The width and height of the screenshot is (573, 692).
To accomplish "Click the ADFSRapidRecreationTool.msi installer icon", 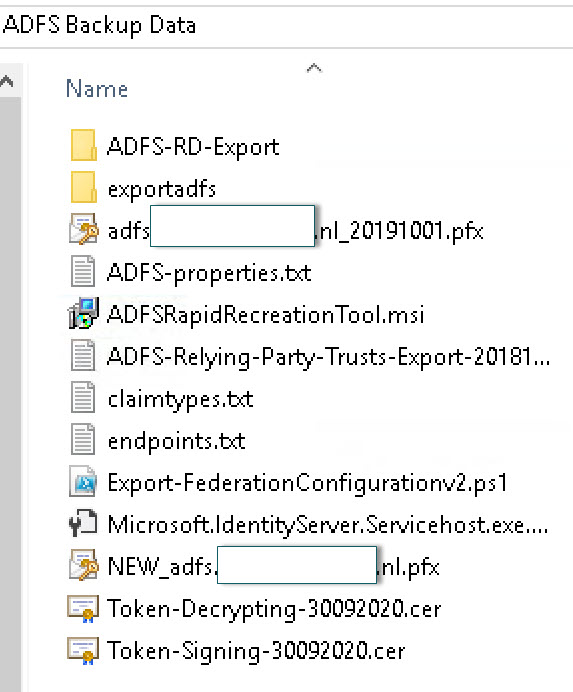I will point(83,313).
